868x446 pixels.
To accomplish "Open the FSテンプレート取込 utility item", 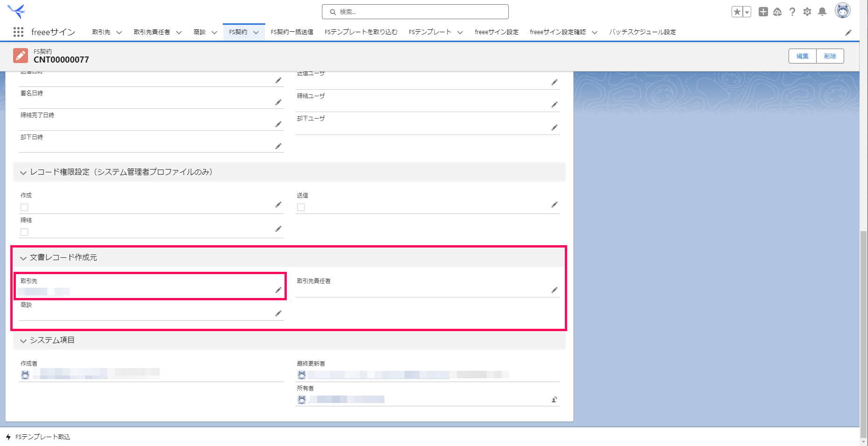I will click(38, 437).
